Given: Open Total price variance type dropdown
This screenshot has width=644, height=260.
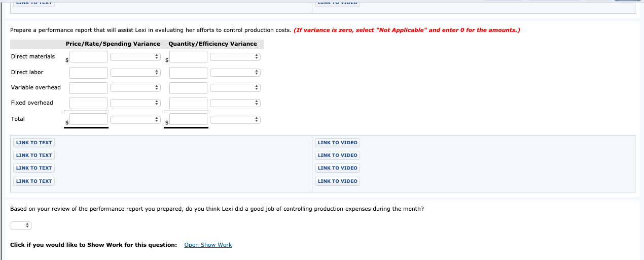Looking at the screenshot, I should (135, 120).
